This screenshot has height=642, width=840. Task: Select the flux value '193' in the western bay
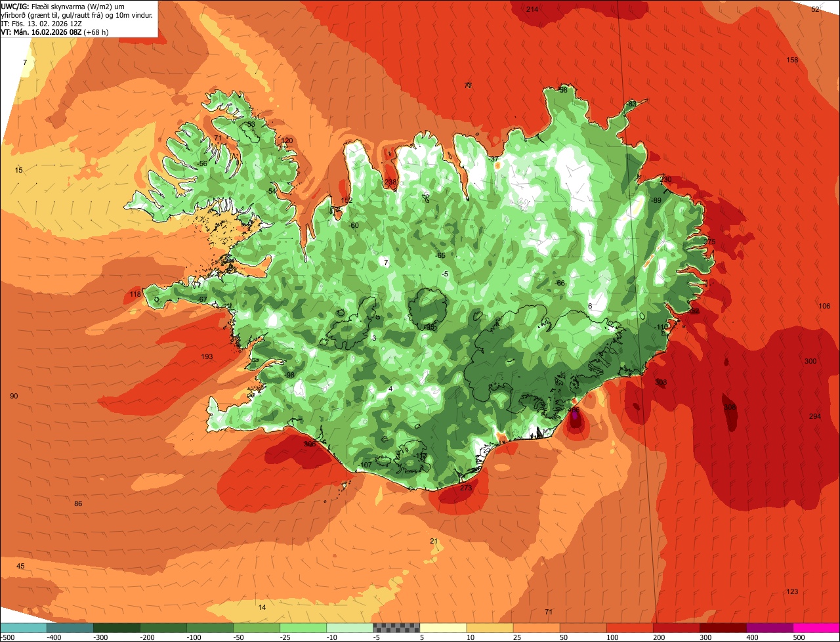pos(207,357)
